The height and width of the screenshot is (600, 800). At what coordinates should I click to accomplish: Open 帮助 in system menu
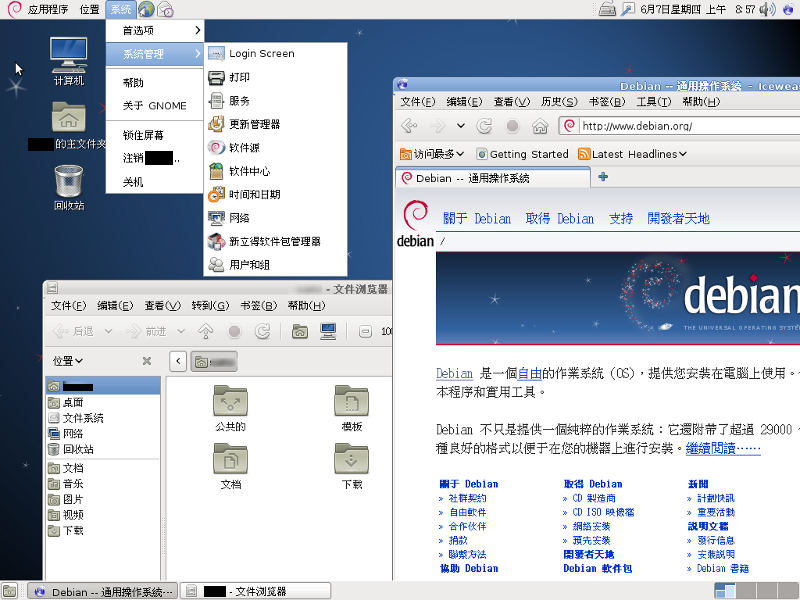(x=155, y=83)
